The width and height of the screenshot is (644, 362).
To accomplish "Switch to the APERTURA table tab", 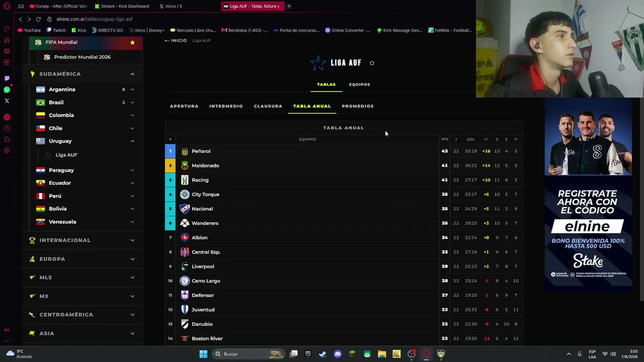I will [x=184, y=106].
